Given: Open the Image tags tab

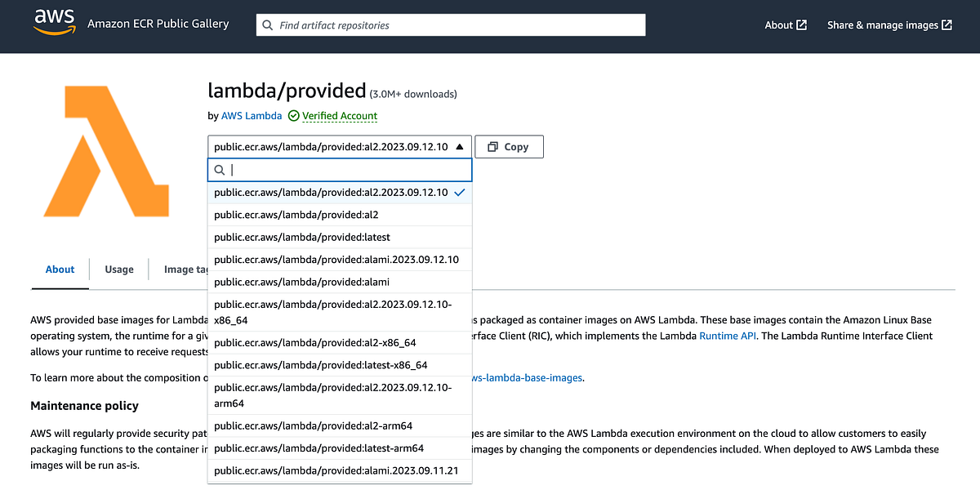Looking at the screenshot, I should [x=186, y=269].
